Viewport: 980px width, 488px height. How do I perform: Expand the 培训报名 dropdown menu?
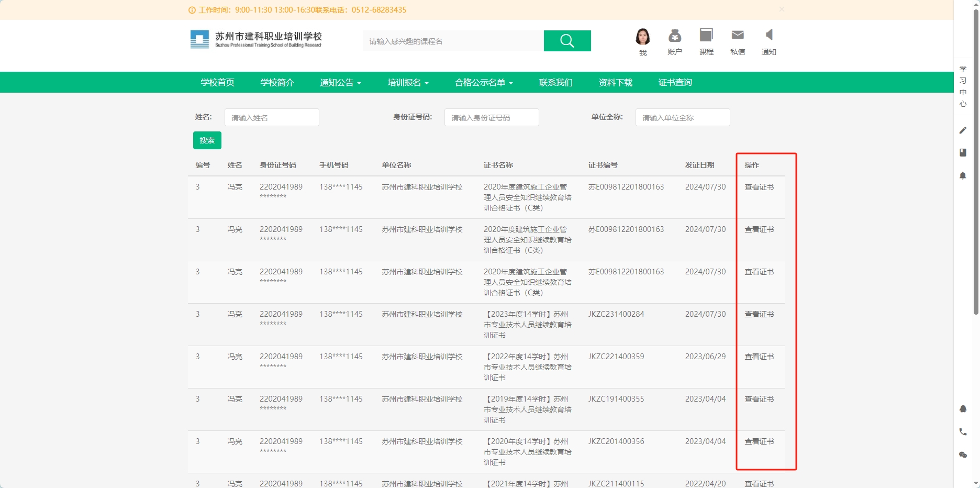[408, 82]
